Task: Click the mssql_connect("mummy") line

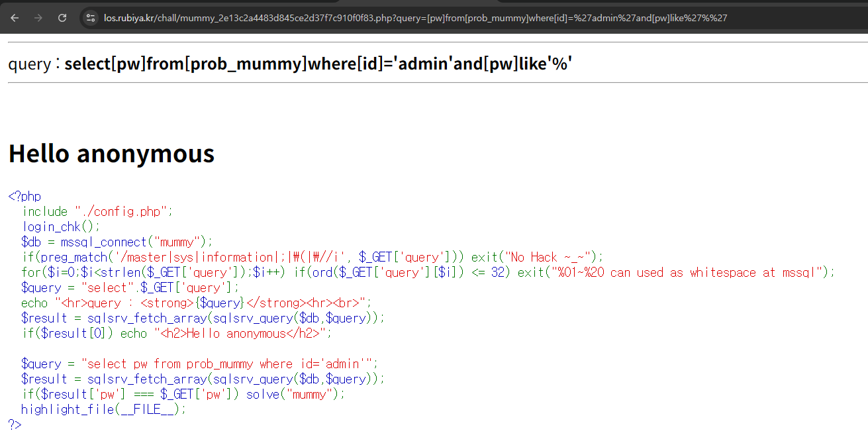Action: 117,242
